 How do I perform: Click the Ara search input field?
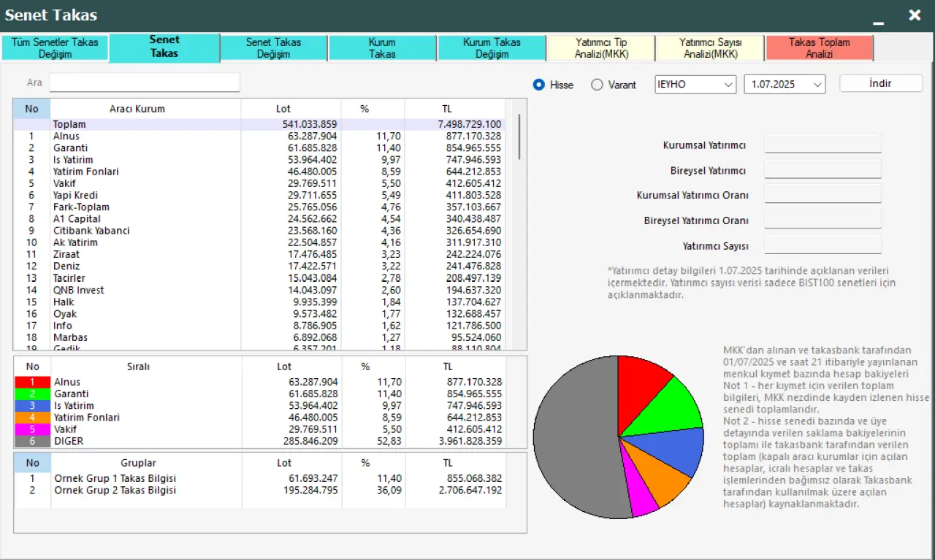point(144,83)
